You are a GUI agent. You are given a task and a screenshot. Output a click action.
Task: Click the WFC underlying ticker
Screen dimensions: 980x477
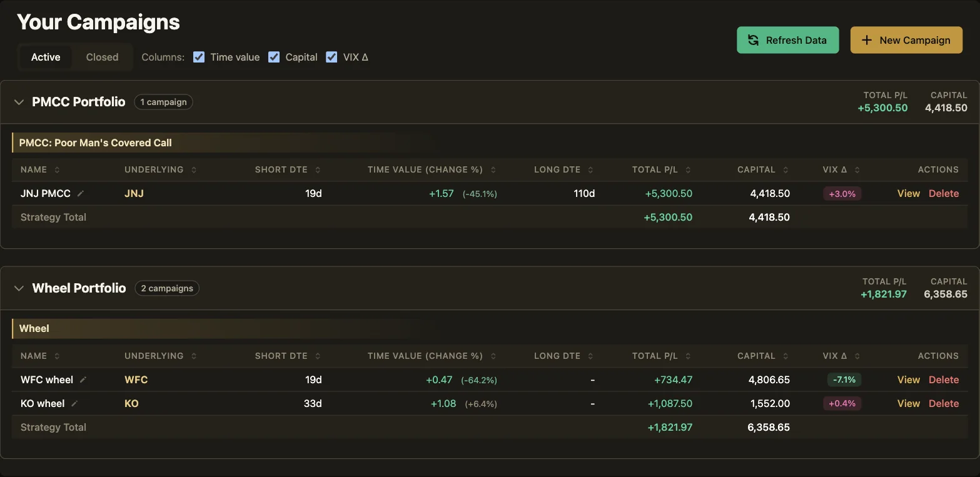click(x=136, y=380)
